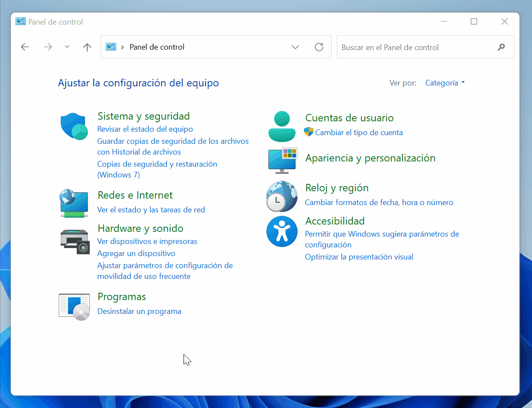This screenshot has height=408, width=532.
Task: Click the Sistema y seguridad shield icon
Action: pos(74,127)
